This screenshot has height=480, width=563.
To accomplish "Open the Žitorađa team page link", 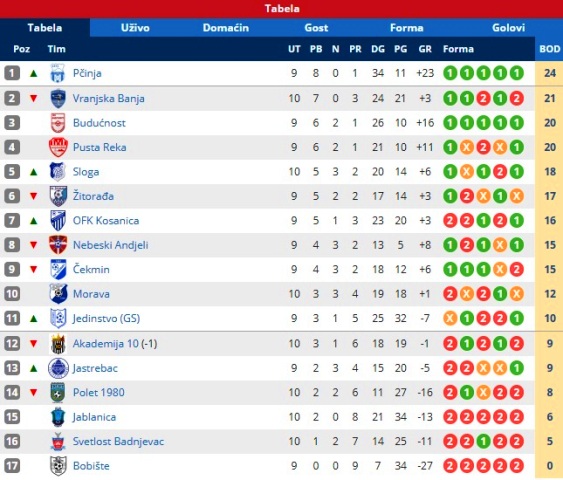I will tap(93, 196).
